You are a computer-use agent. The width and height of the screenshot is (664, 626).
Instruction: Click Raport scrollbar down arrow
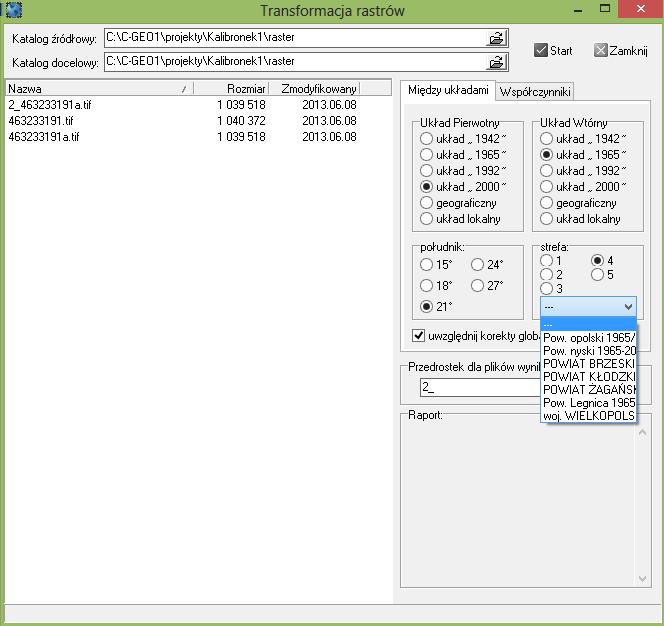pyautogui.click(x=642, y=579)
